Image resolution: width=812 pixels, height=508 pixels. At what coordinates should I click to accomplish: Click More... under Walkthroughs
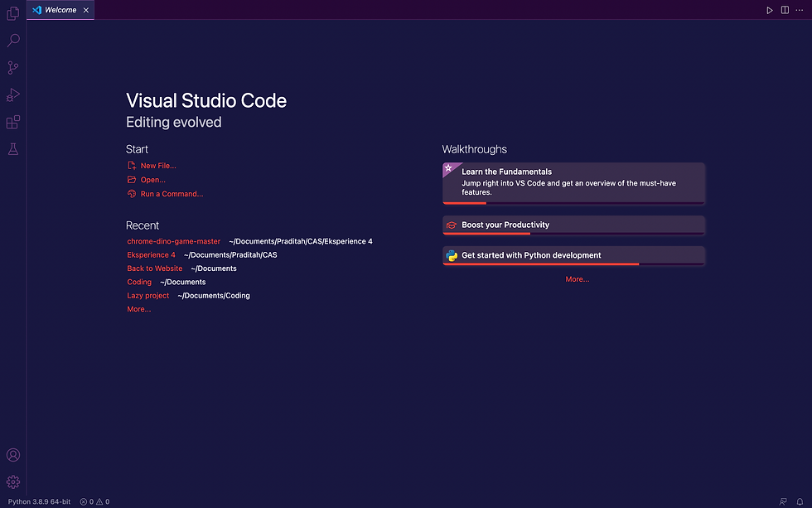(x=578, y=279)
